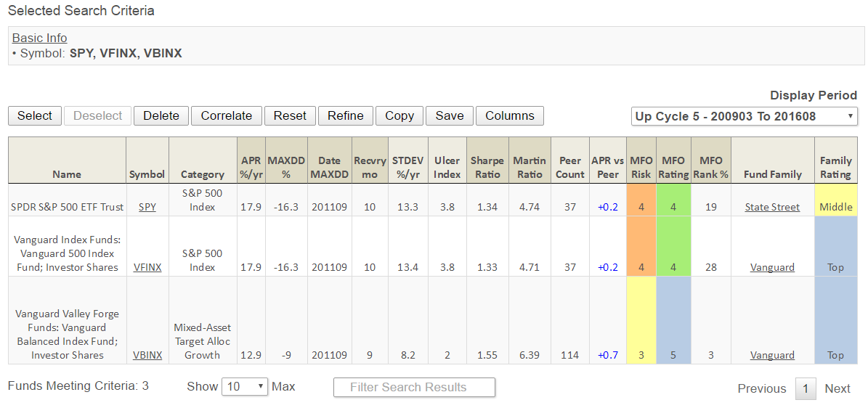
Task: Sort by Sharpe Ratio column header
Action: [487, 167]
